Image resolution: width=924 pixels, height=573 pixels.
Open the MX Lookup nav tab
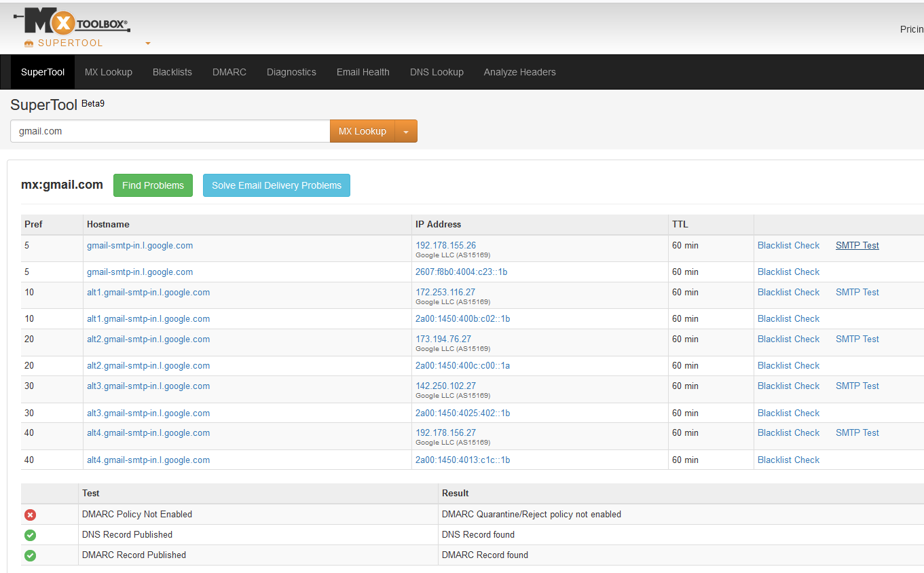tap(109, 72)
